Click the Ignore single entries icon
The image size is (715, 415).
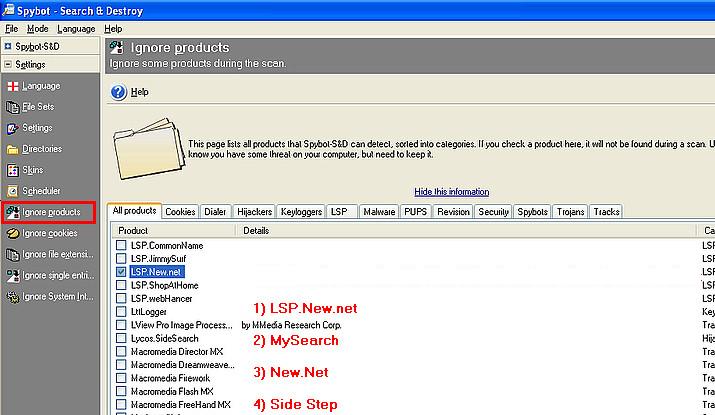[13, 275]
